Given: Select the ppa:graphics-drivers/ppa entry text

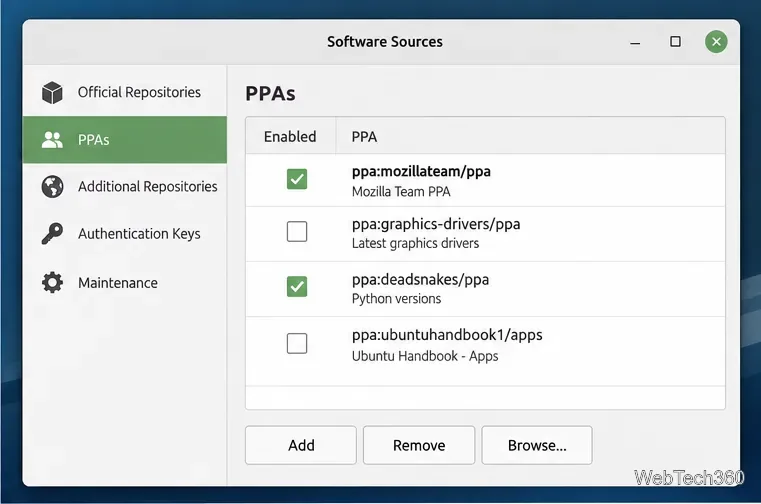Looking at the screenshot, I should [436, 224].
